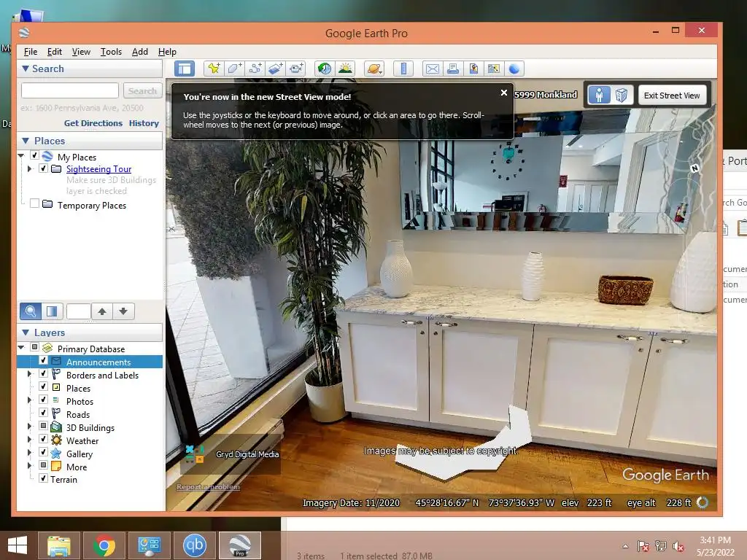Save image toolbar icon
This screenshot has height=560, width=747.
473,69
